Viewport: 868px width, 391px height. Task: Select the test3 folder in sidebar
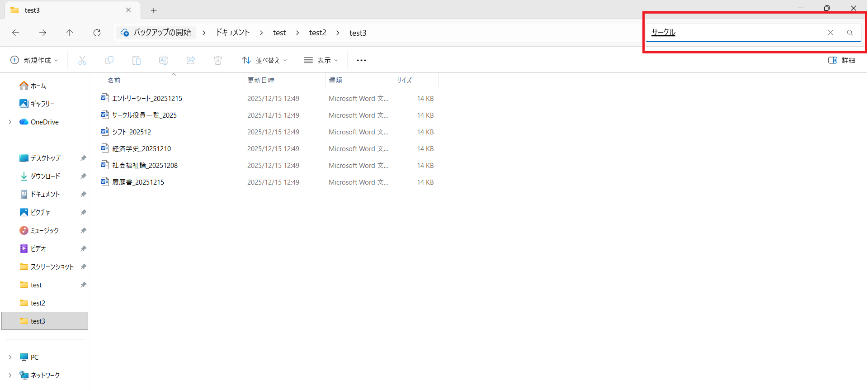click(45, 321)
